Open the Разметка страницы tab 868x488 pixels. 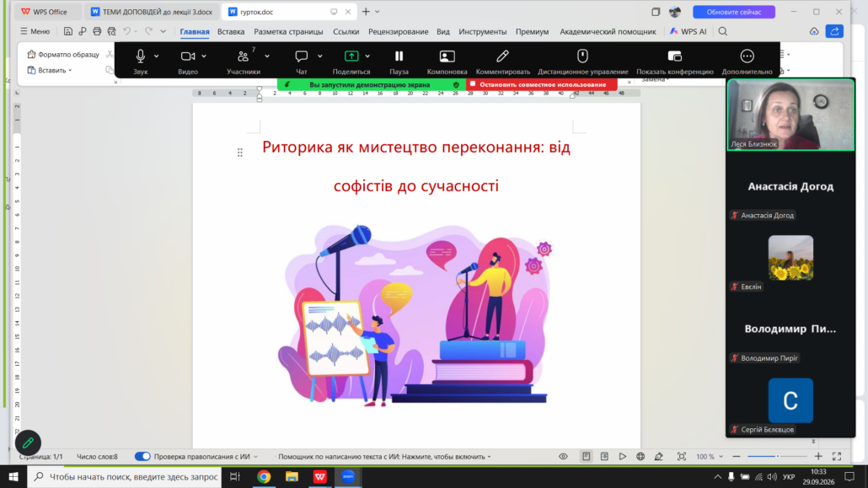288,31
